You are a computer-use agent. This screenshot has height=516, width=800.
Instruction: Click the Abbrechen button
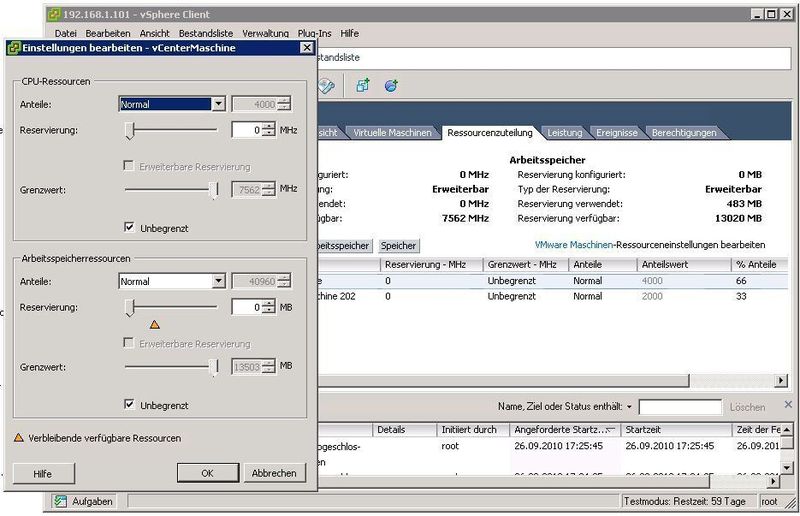(x=273, y=473)
